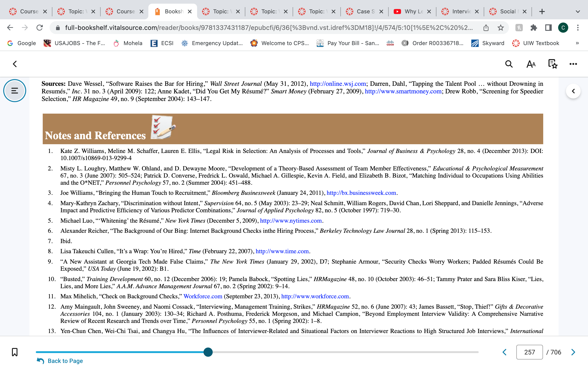Open the Workforce.com publication link

click(203, 296)
